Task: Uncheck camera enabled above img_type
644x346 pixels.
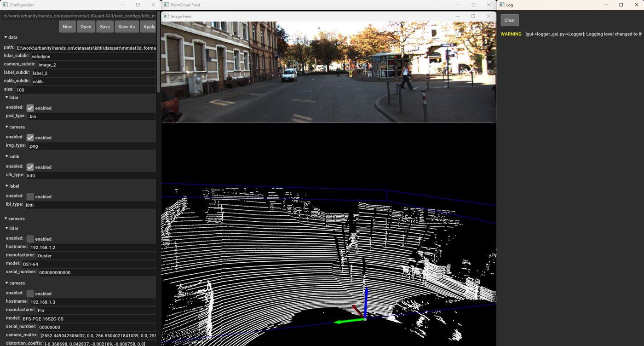Action: [x=30, y=138]
